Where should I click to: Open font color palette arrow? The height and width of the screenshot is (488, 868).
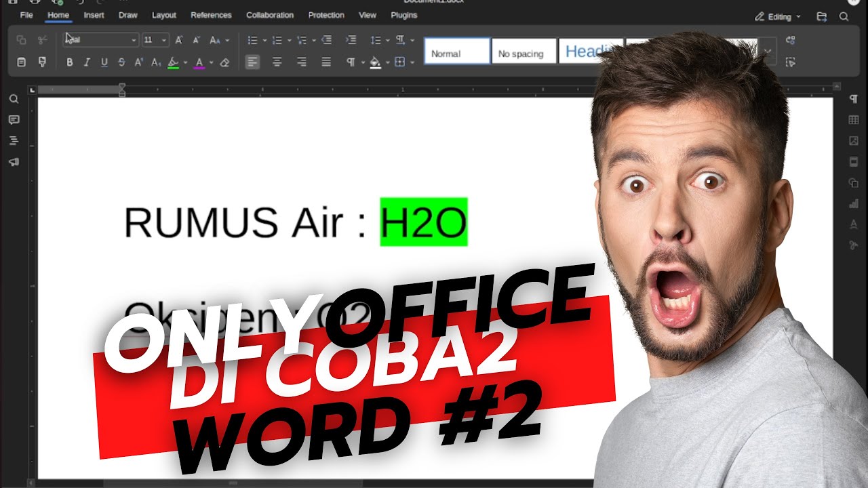point(211,62)
